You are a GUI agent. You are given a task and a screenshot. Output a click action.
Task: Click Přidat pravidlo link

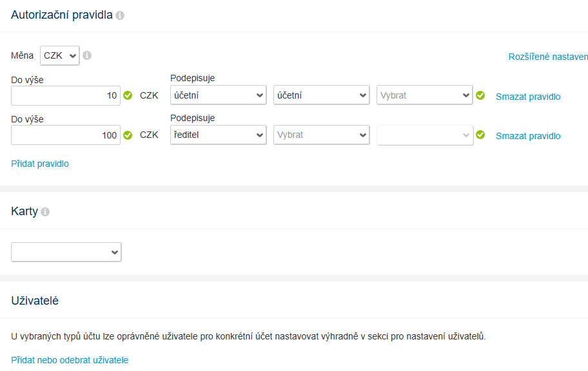tap(40, 164)
